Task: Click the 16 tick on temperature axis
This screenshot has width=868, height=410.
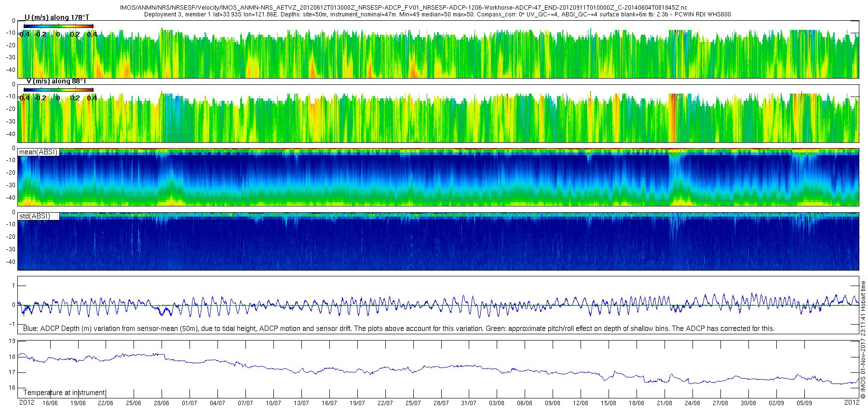Action: (x=12, y=388)
